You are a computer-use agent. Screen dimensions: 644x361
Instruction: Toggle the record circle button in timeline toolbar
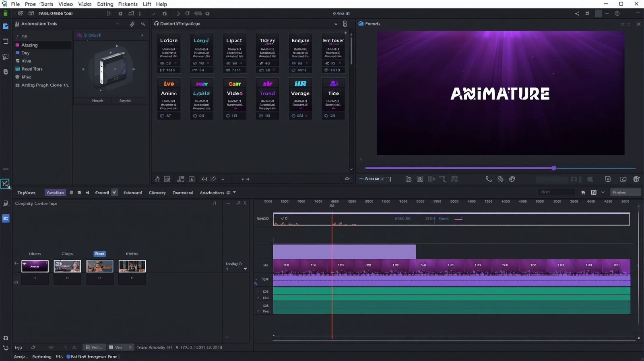(x=71, y=193)
